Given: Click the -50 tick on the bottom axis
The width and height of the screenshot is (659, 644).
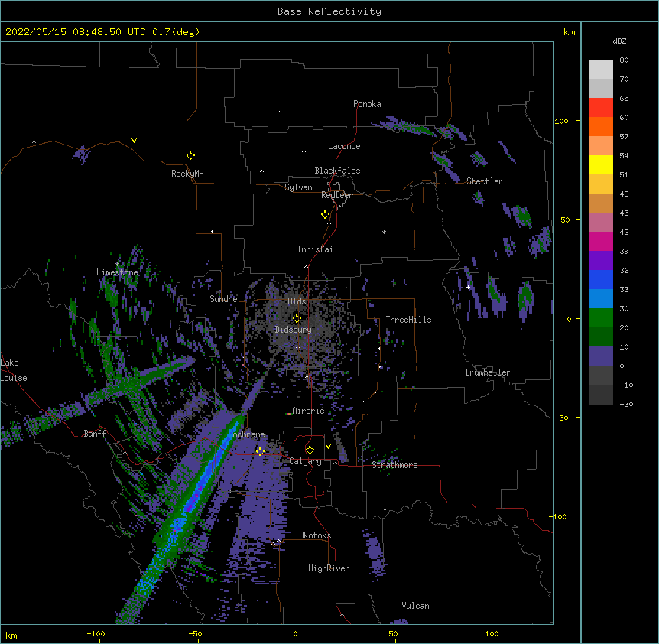Looking at the screenshot, I should [195, 633].
